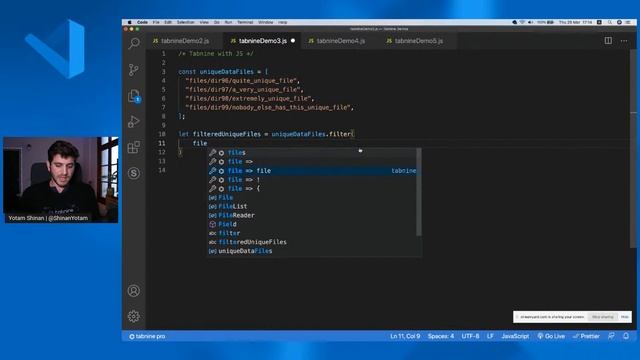Open the Explorer files view

click(x=134, y=96)
